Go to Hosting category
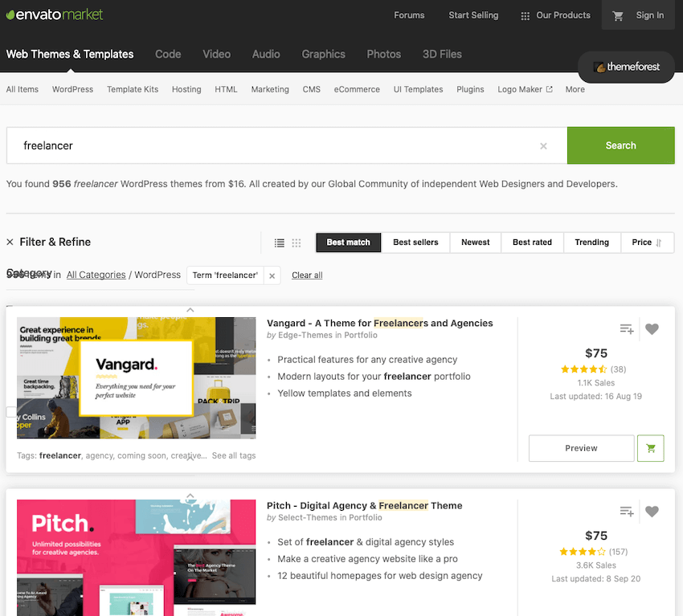Screen dimensions: 683x616 click(x=186, y=89)
